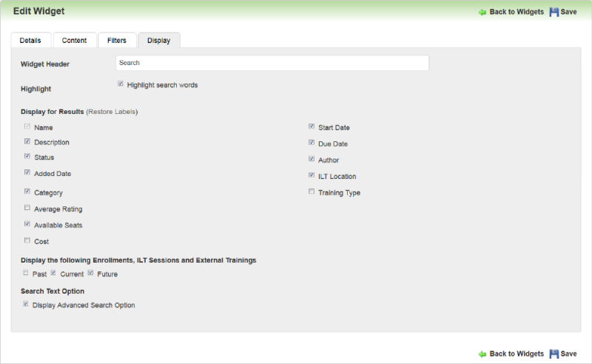This screenshot has width=592, height=364.
Task: Click the Edit Widget heading
Action: (x=39, y=11)
